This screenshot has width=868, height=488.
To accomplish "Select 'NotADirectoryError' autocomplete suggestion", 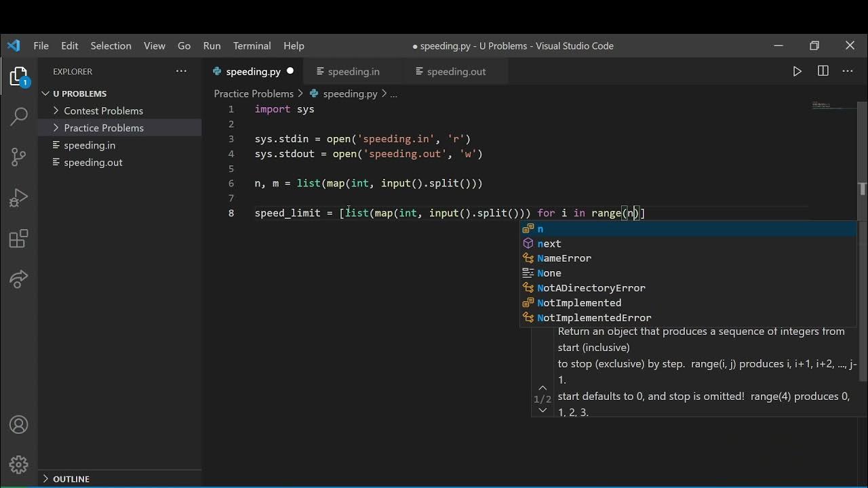I will click(688, 288).
